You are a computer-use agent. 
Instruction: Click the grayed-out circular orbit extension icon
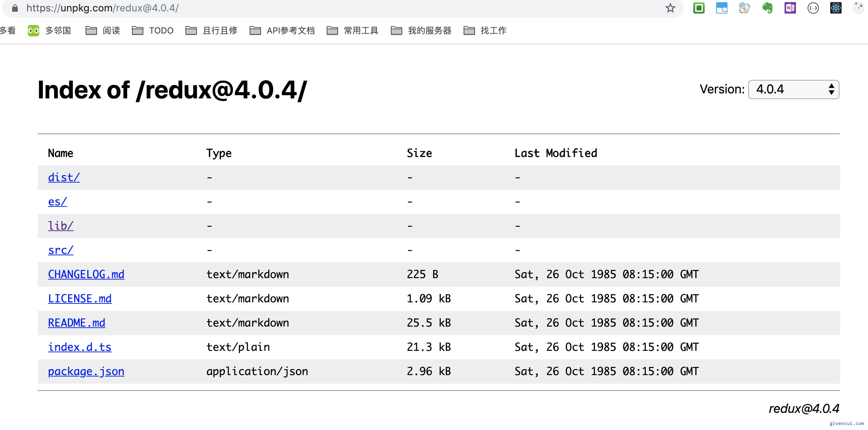(859, 8)
